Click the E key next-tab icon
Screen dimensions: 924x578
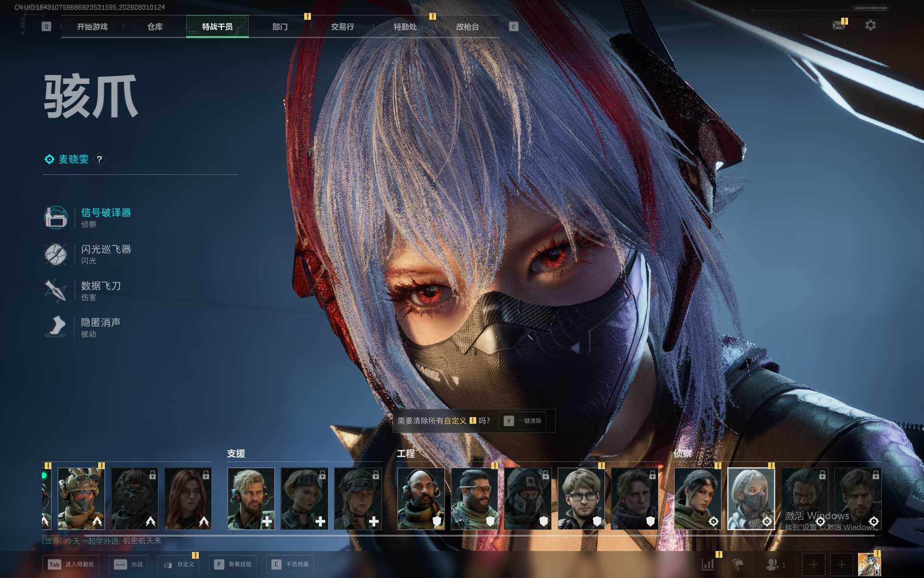click(513, 26)
